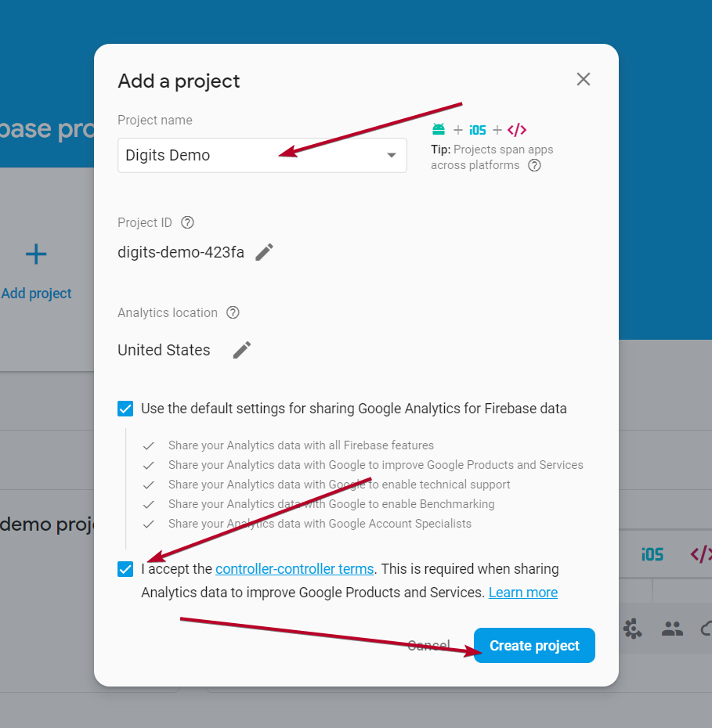Open the Analytics location help icon
The image size is (712, 728).
(233, 312)
